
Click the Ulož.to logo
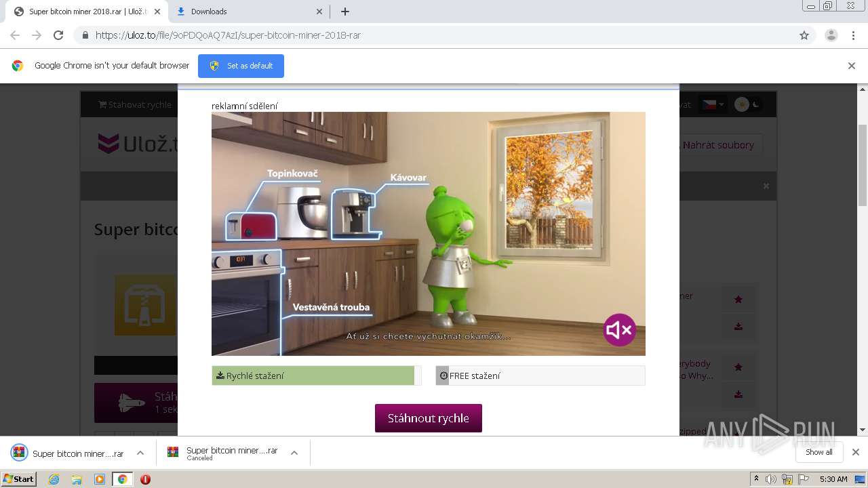point(138,144)
